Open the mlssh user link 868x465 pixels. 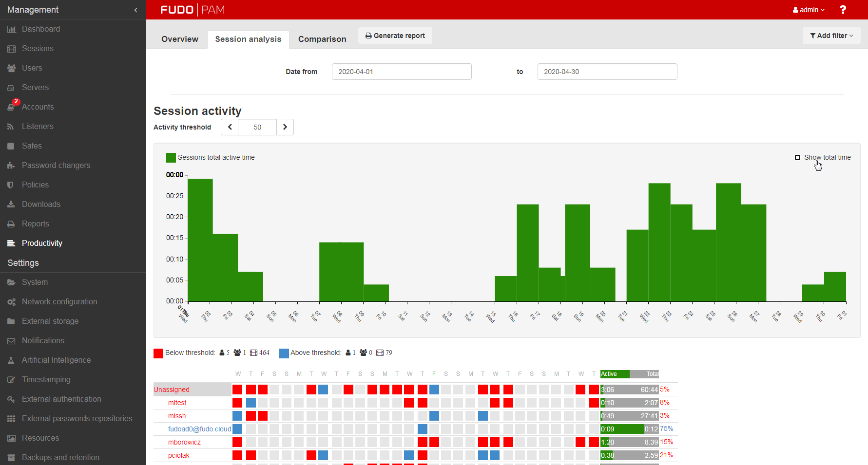click(177, 416)
